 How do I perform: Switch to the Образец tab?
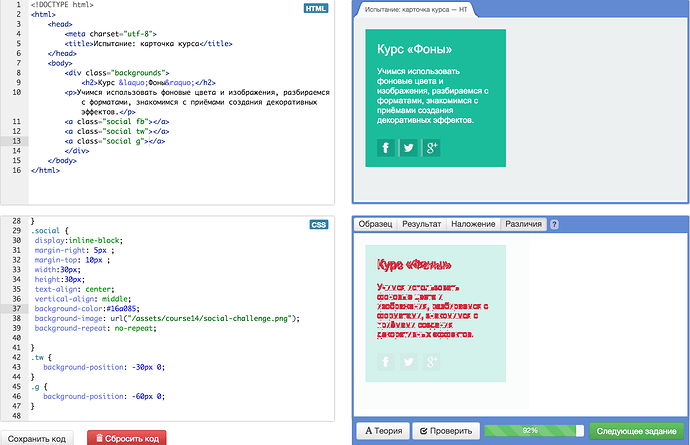[375, 224]
